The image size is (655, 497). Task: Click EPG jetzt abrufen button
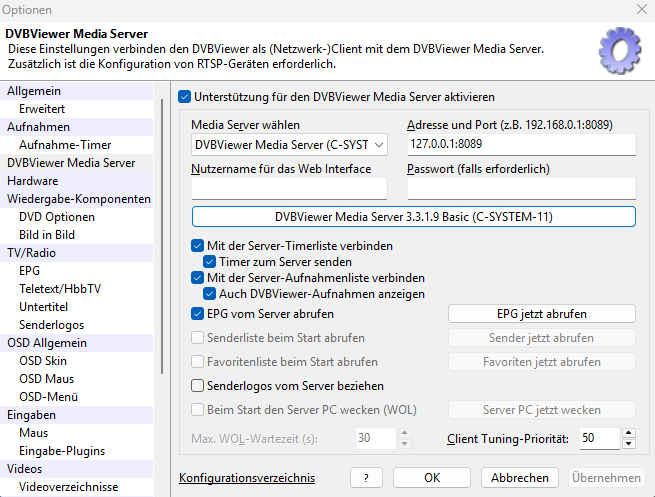point(542,314)
